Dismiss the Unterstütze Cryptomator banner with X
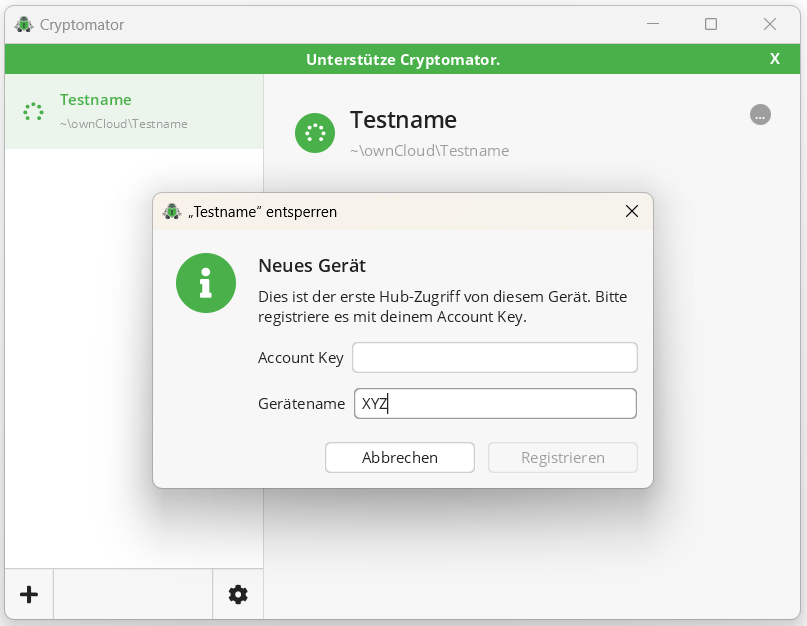Image resolution: width=807 pixels, height=626 pixels. tap(775, 59)
